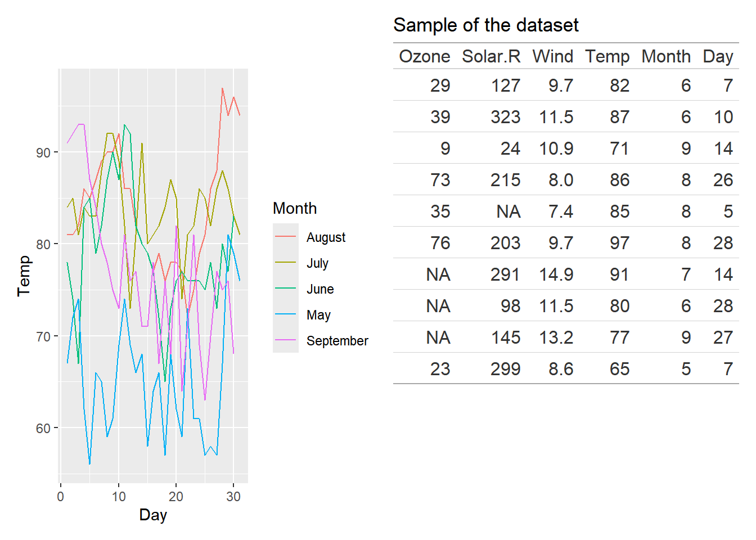
Task: Click the Wind cell showing 14.9
Action: pos(556,274)
